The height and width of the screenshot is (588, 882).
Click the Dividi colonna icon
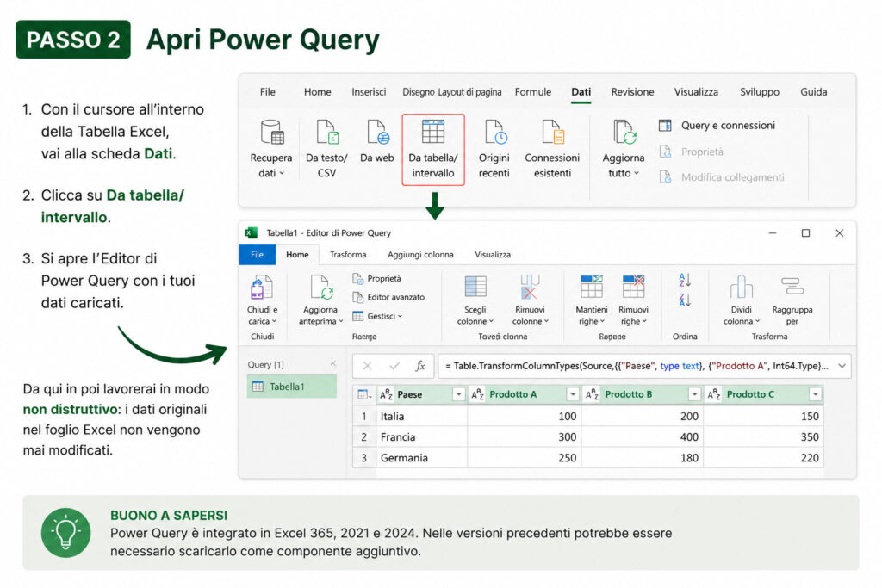pyautogui.click(x=742, y=288)
